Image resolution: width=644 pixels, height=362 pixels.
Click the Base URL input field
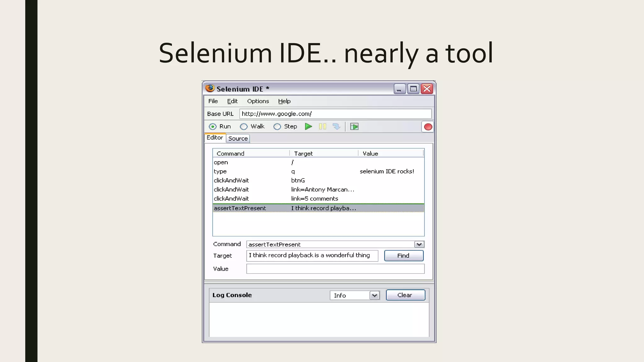tap(335, 114)
